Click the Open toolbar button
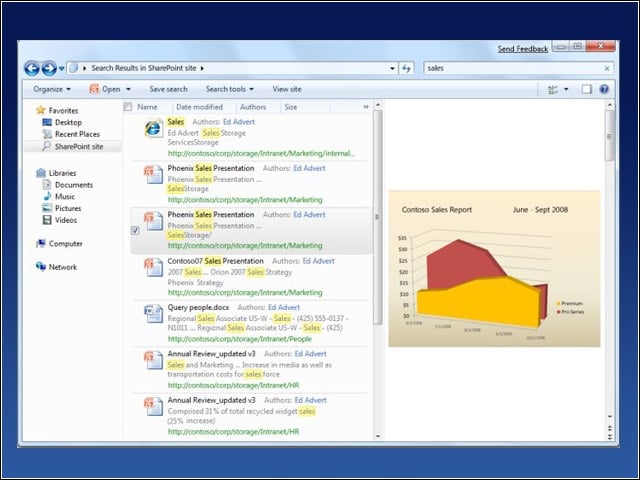Viewport: 640px width, 480px height. tap(105, 89)
